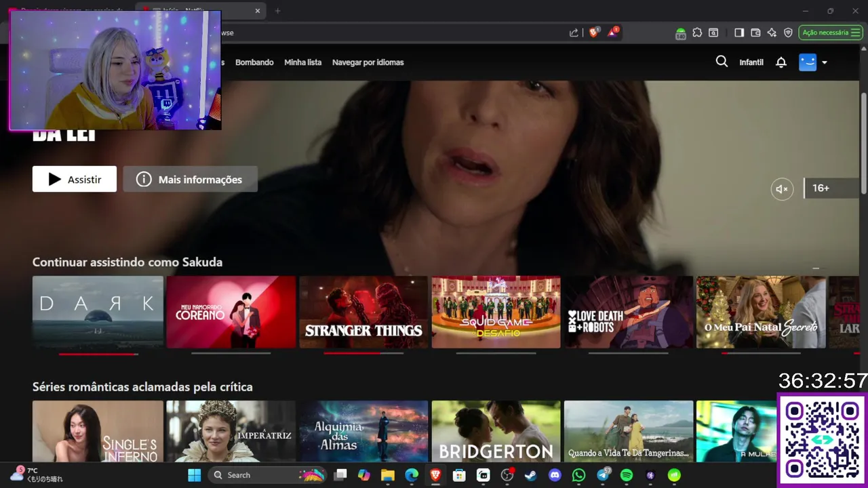Open Microsoft Edge from taskbar
The width and height of the screenshot is (868, 488).
point(412,475)
